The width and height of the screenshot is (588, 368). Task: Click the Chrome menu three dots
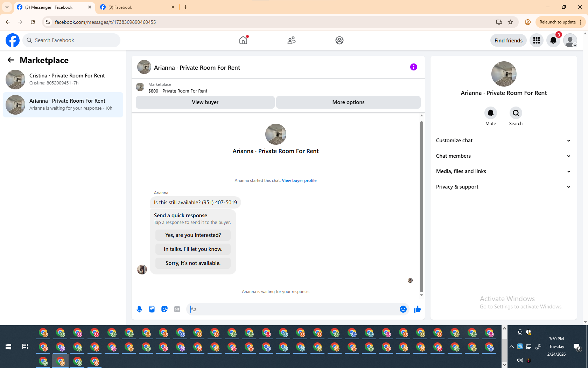pyautogui.click(x=580, y=22)
